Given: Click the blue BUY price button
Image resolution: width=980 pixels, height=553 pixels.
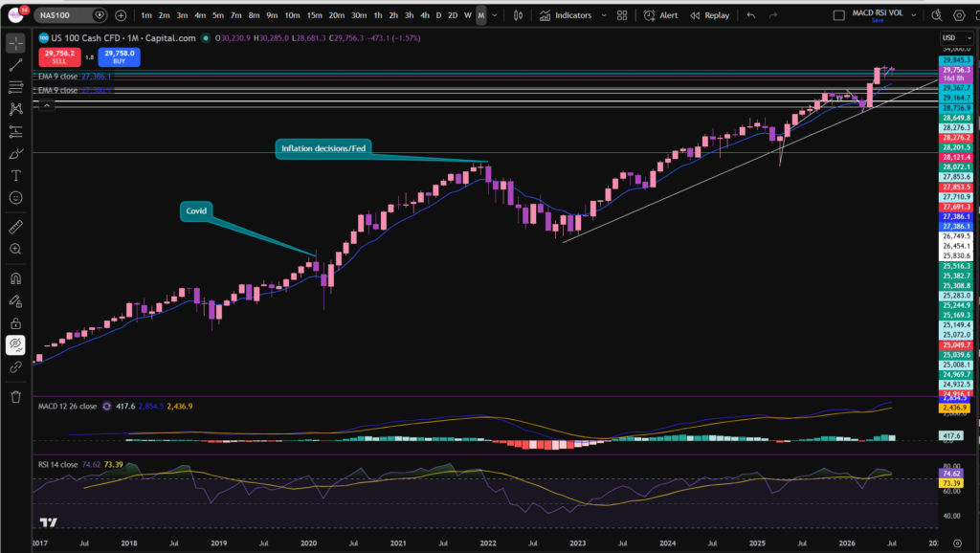Looking at the screenshot, I should (119, 56).
